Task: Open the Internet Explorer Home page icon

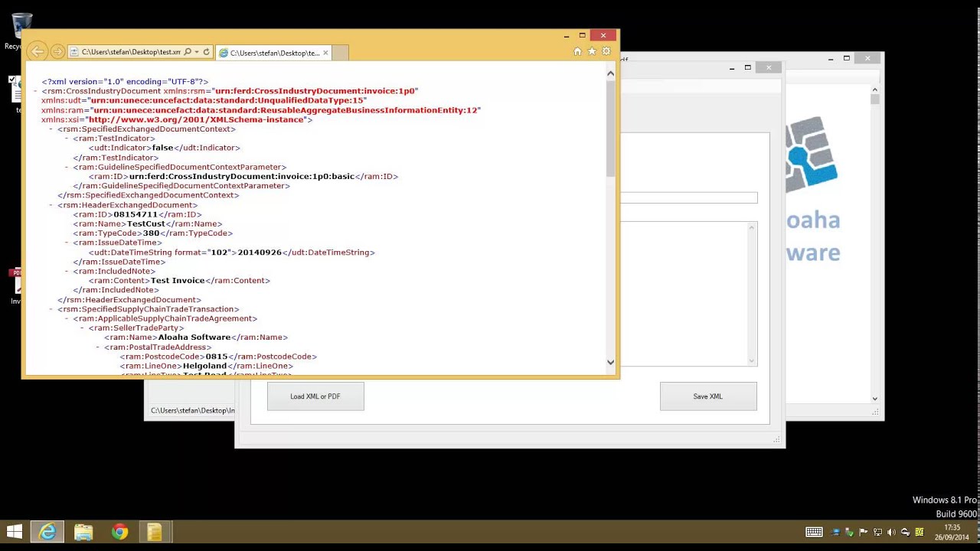Action: click(x=577, y=51)
